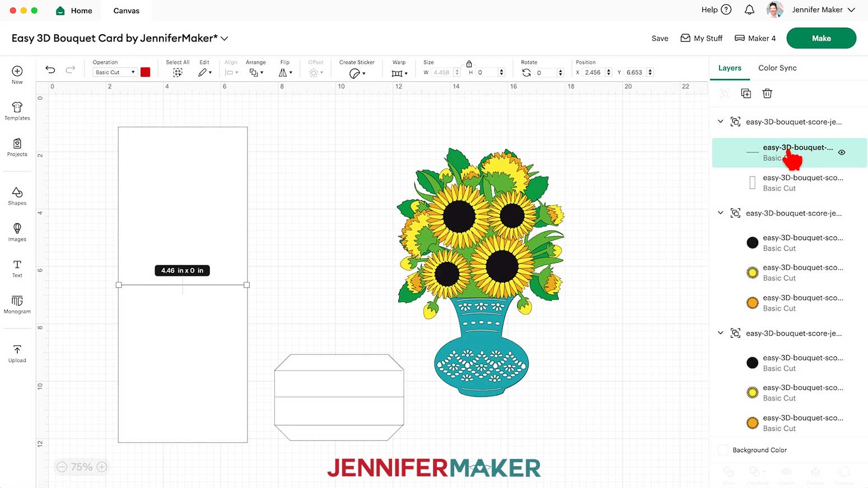Click the 75% zoom level
This screenshot has height=488, width=868.
(82, 467)
